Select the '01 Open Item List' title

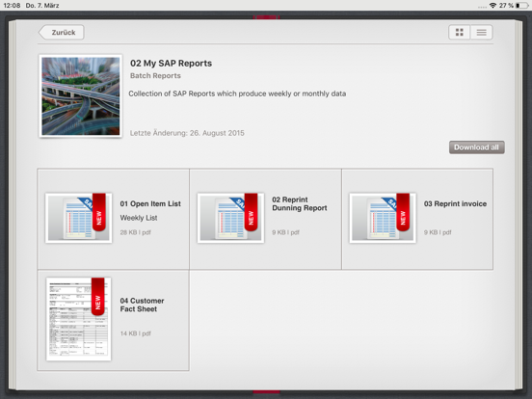tap(150, 204)
